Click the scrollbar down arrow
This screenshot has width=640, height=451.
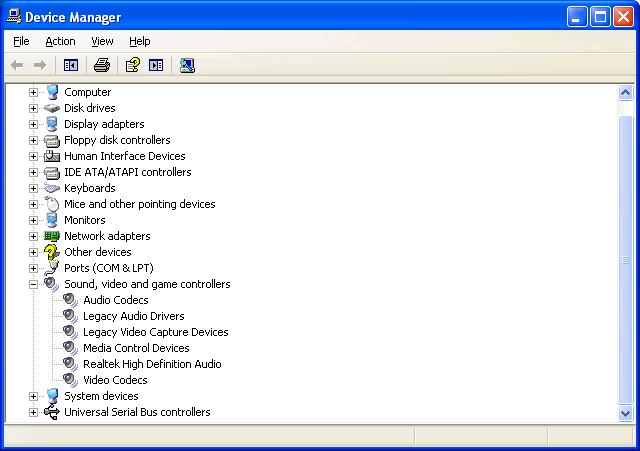[625, 413]
